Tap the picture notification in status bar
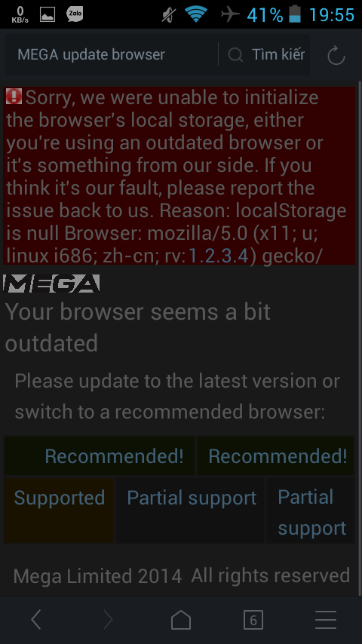 tap(48, 14)
